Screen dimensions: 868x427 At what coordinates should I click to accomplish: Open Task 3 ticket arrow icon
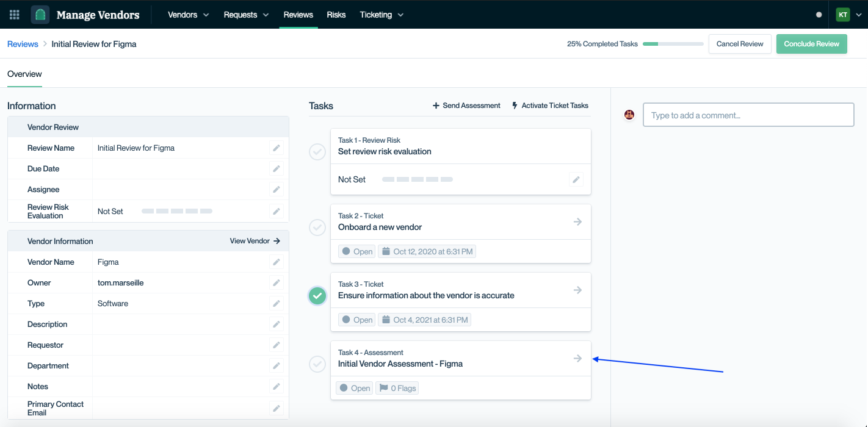[x=577, y=290]
